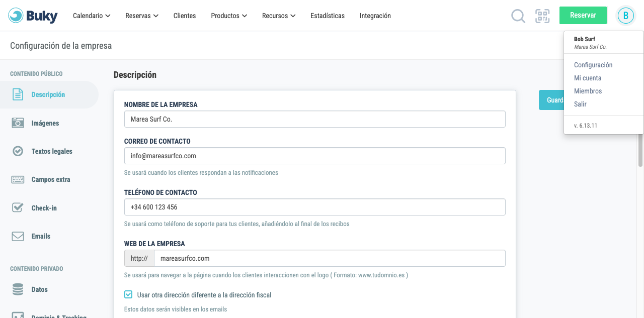The image size is (644, 318).
Task: Click the Teléfono de contacto field
Action: click(315, 207)
